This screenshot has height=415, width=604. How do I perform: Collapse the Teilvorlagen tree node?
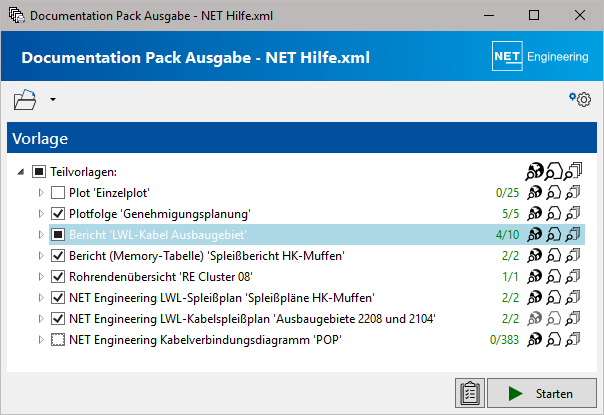[x=21, y=172]
